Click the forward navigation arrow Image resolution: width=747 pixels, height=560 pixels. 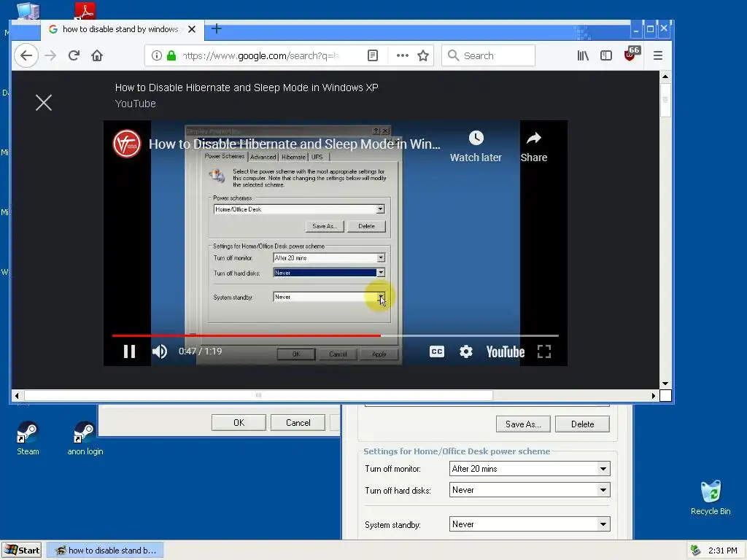click(x=50, y=55)
